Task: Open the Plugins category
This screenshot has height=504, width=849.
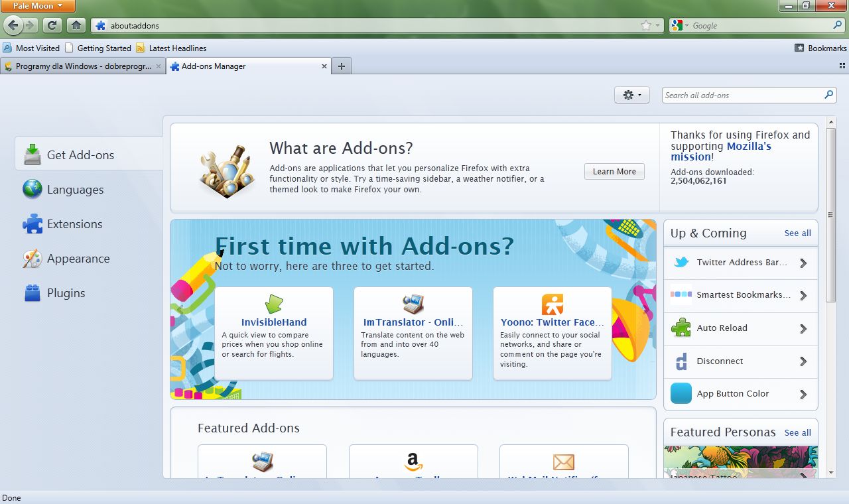Action: point(88,292)
